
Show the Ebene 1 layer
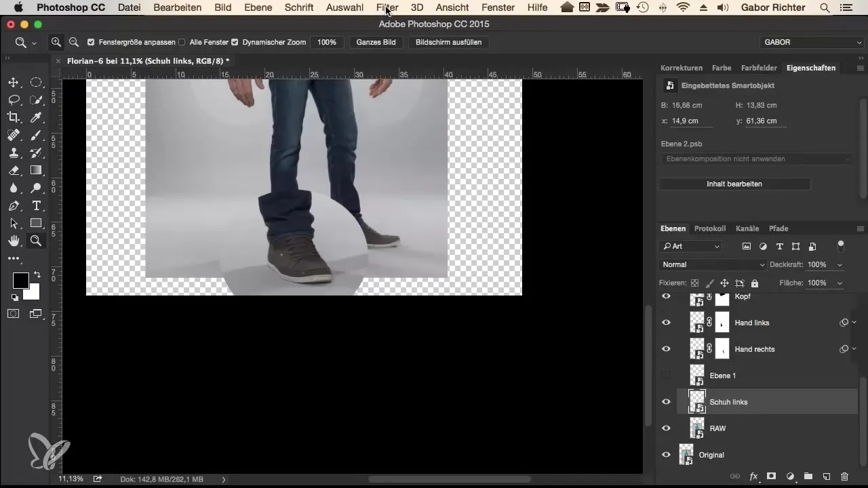pyautogui.click(x=666, y=375)
